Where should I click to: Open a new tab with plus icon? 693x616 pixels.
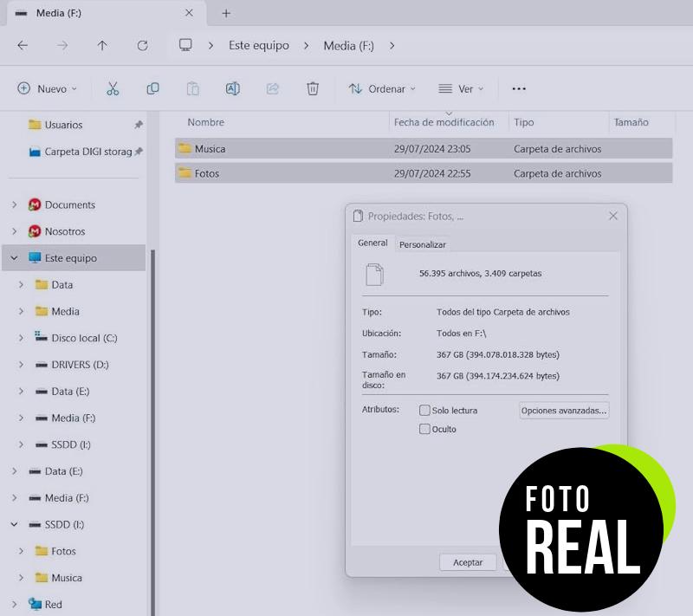coord(226,13)
